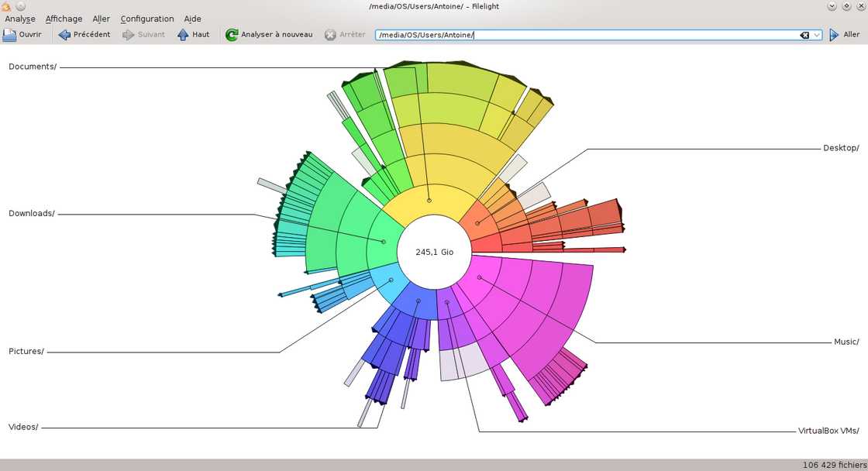Go up using the Haut arrow
Viewport: 868px width, 471px height.
(183, 35)
